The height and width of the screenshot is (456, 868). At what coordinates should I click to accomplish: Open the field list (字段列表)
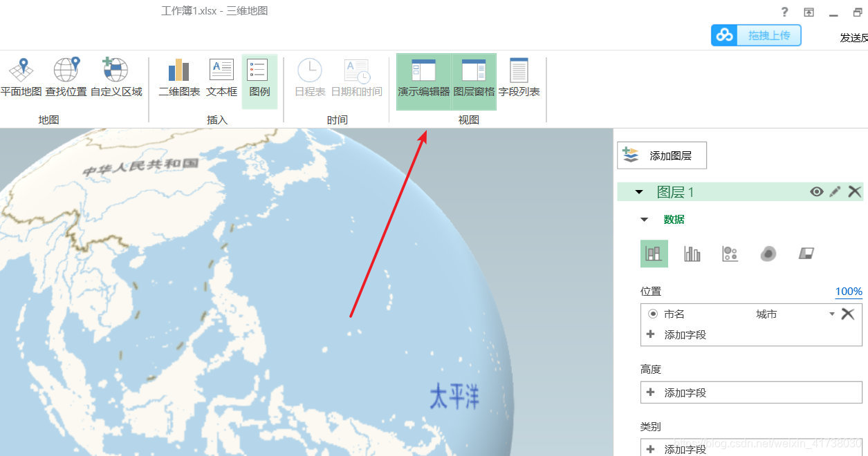519,77
